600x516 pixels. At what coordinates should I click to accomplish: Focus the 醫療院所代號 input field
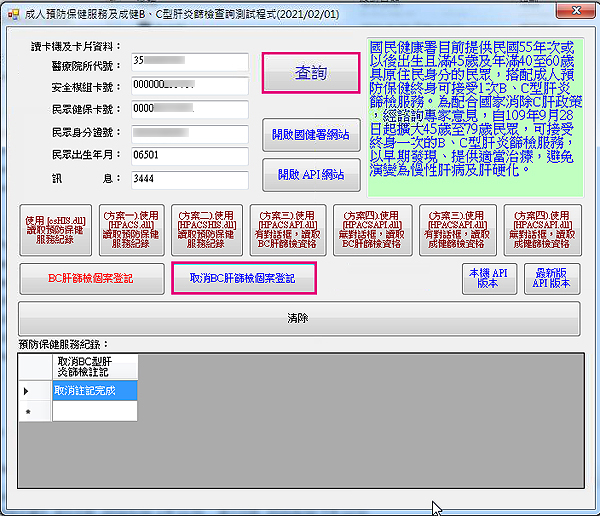coord(188,62)
